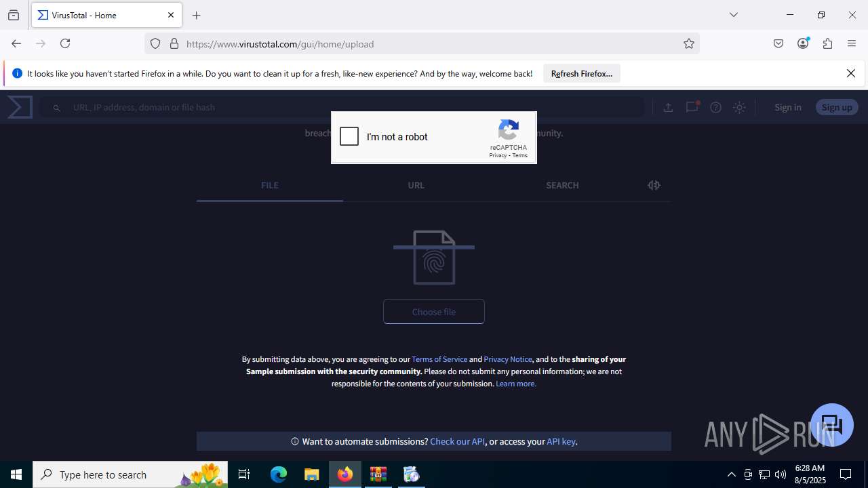Close the VirusTotal - Home tab
Screen dimensions: 868x488
[x=171, y=15]
